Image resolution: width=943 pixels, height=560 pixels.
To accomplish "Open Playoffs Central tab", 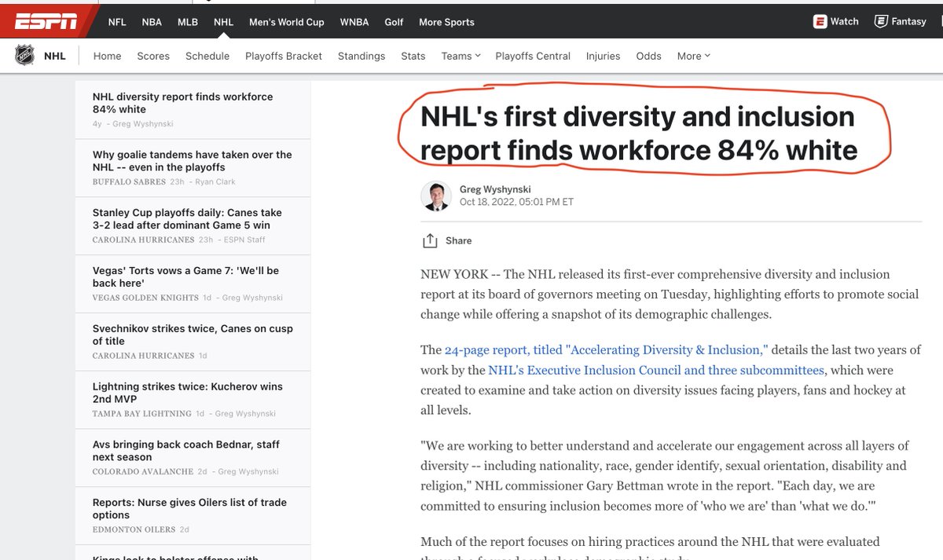I will (x=533, y=56).
